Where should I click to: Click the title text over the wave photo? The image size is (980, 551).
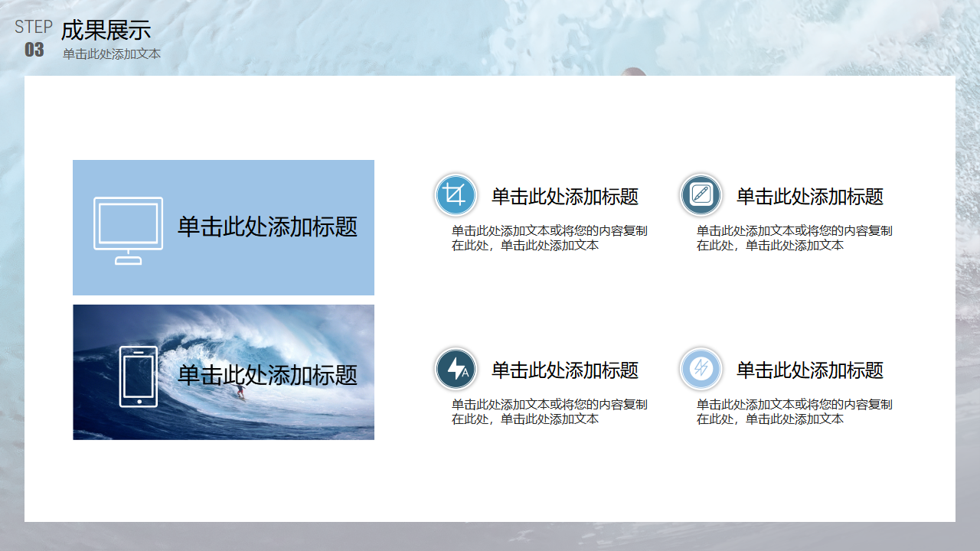267,374
